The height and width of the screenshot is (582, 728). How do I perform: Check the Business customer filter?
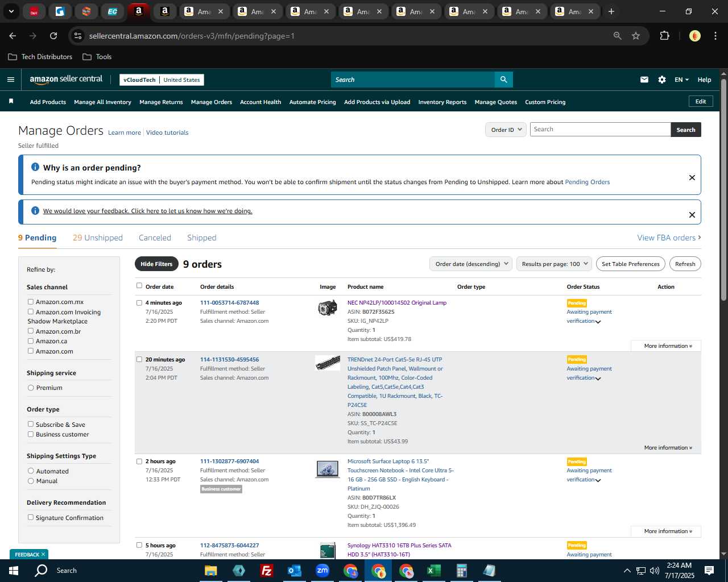coord(31,434)
